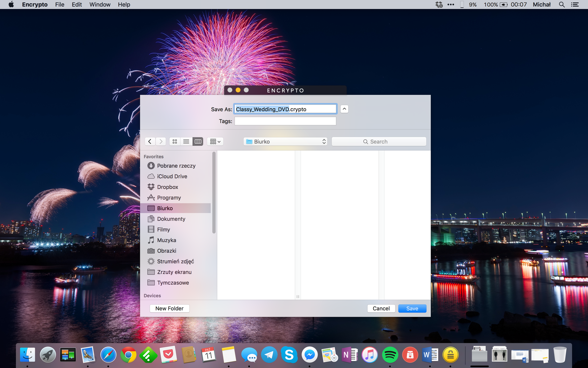This screenshot has height=368, width=588.
Task: Click battery status in menu bar
Action: (496, 4)
